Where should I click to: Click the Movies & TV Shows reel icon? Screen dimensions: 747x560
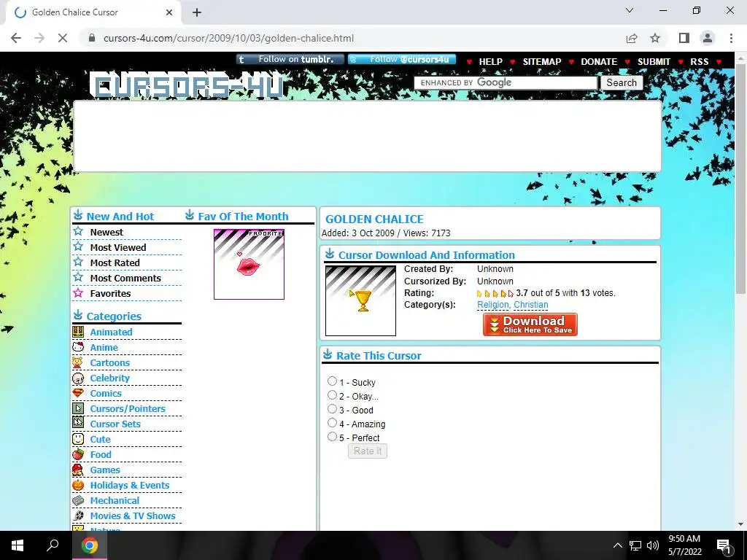(x=78, y=516)
